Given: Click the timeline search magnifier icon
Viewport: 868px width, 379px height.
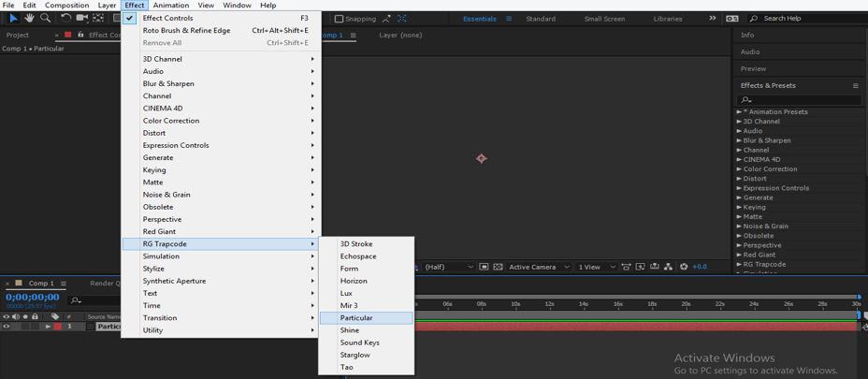Looking at the screenshot, I should tap(75, 301).
